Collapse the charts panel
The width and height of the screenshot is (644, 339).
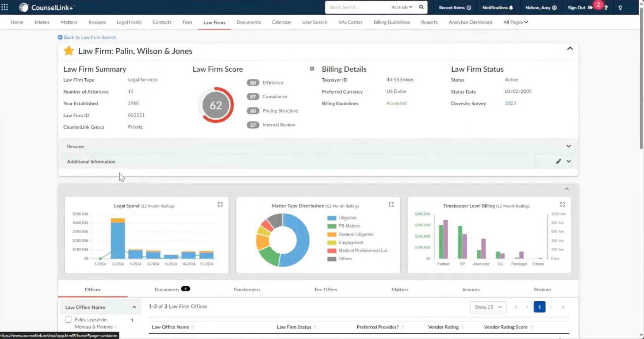(567, 189)
